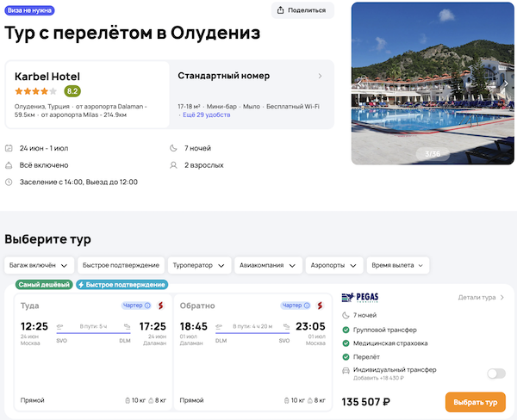Click info icon on return Чартер badge
The image size is (517, 420).
(307, 306)
